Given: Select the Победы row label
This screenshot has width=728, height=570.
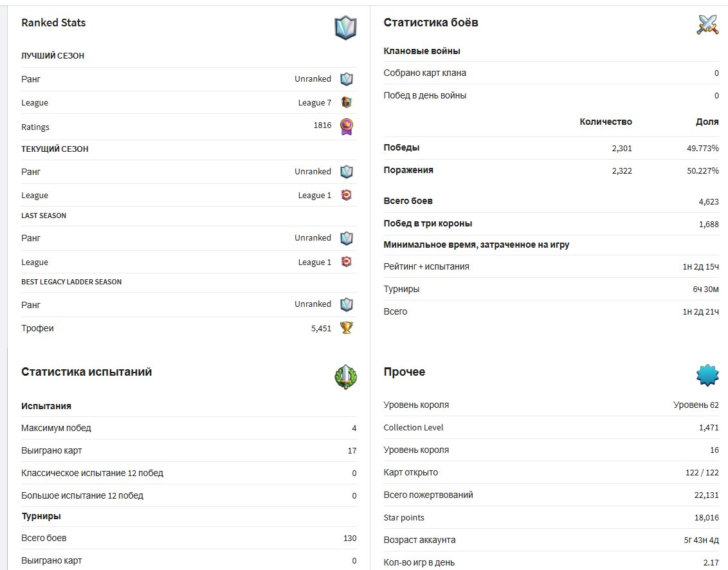Looking at the screenshot, I should [x=401, y=147].
